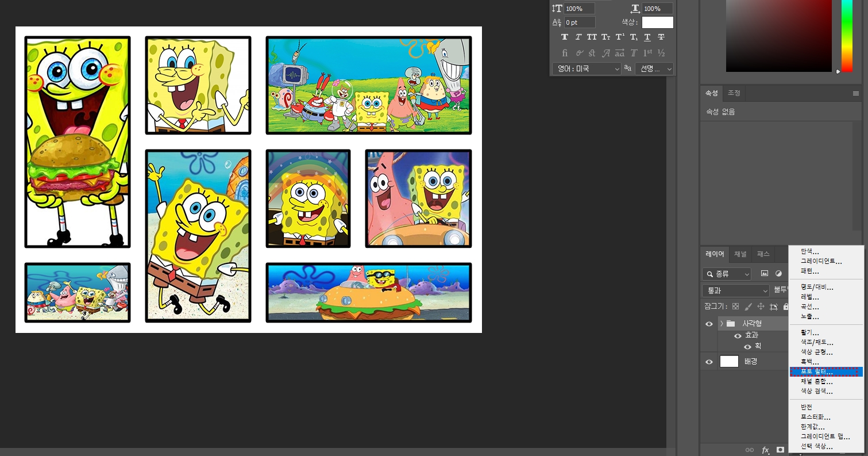Open the 종류 layer filter dropdown
Screen dimensions: 868x456
pyautogui.click(x=726, y=274)
